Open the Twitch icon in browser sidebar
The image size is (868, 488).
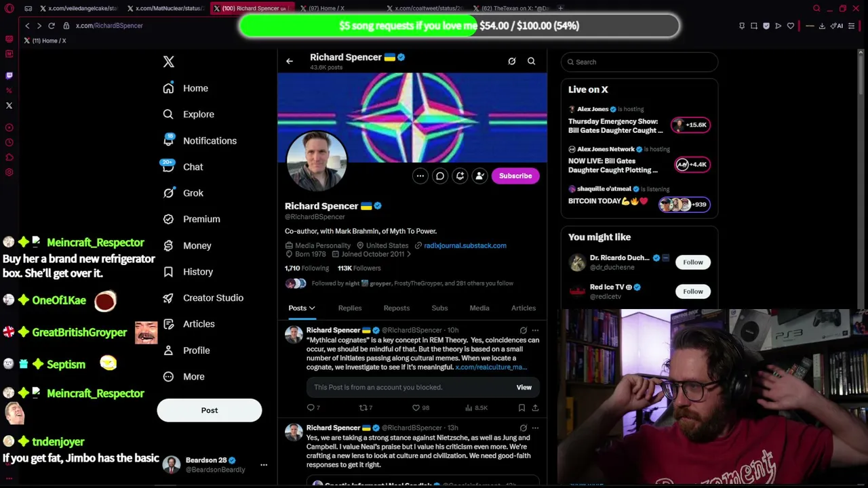[9, 75]
